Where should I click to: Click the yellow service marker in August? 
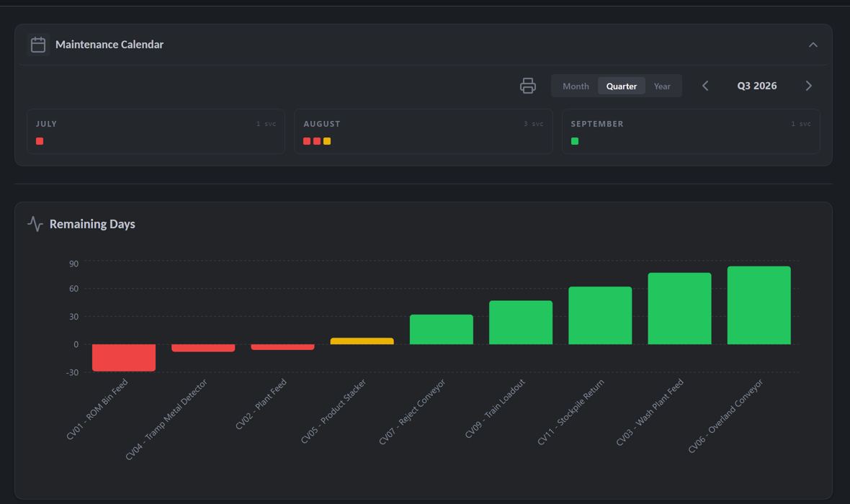tap(327, 141)
